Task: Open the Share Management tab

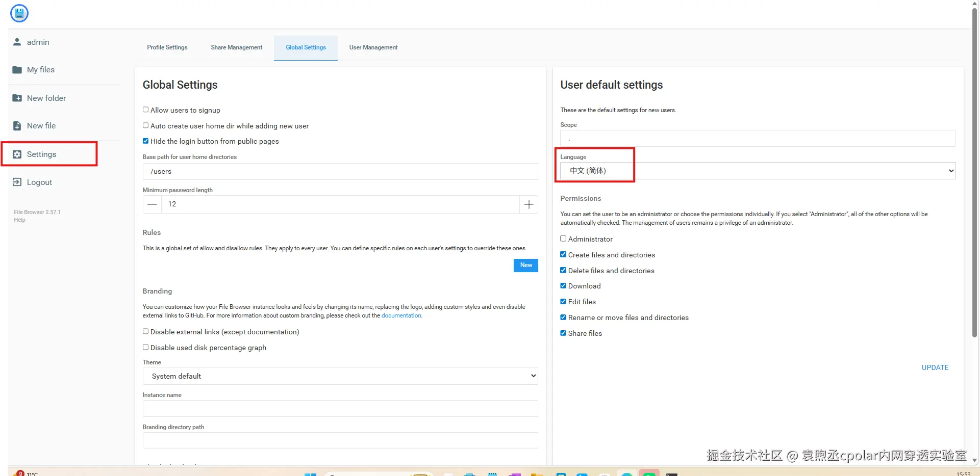Action: [237, 47]
